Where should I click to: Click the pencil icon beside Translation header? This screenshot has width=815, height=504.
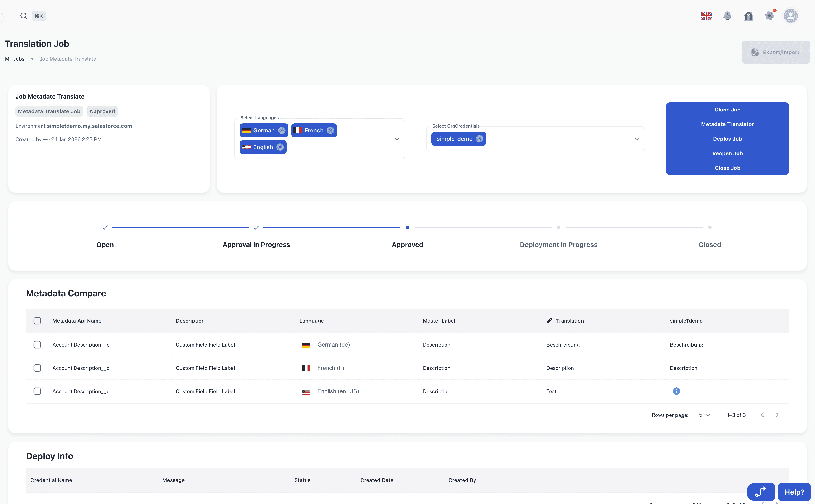pyautogui.click(x=549, y=321)
